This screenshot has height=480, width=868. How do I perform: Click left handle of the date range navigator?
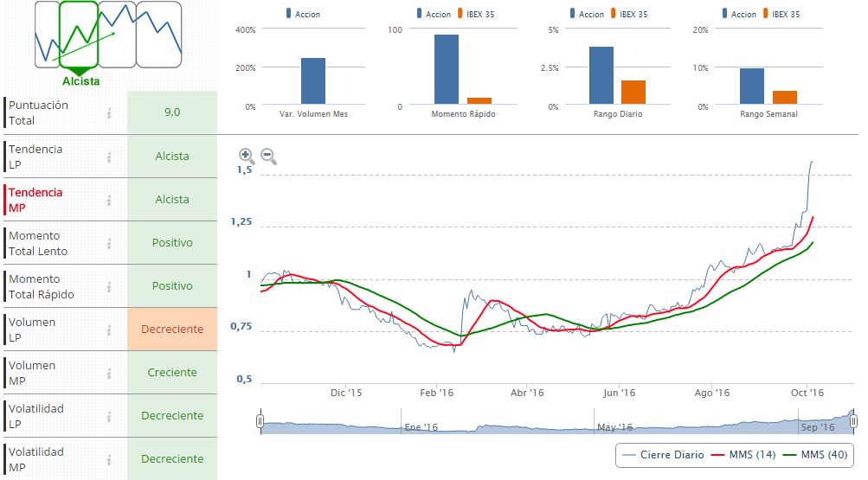click(260, 421)
